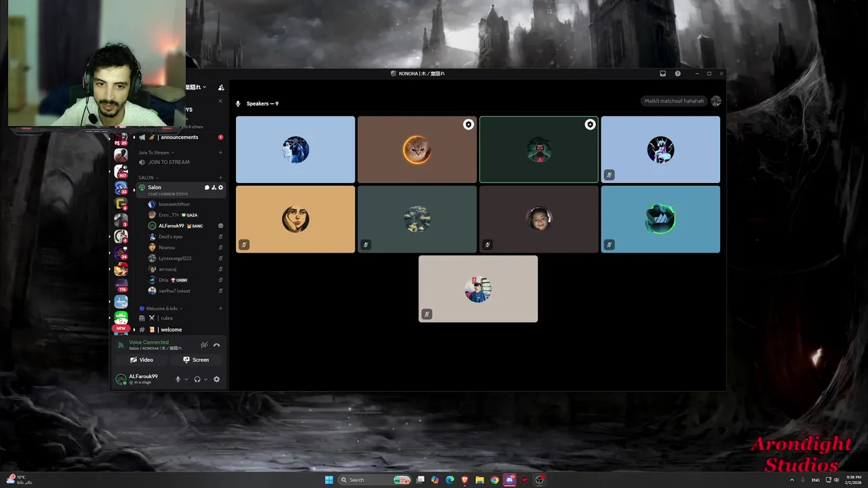The height and width of the screenshot is (488, 868).
Task: Add channel to SALON category
Action: click(220, 178)
